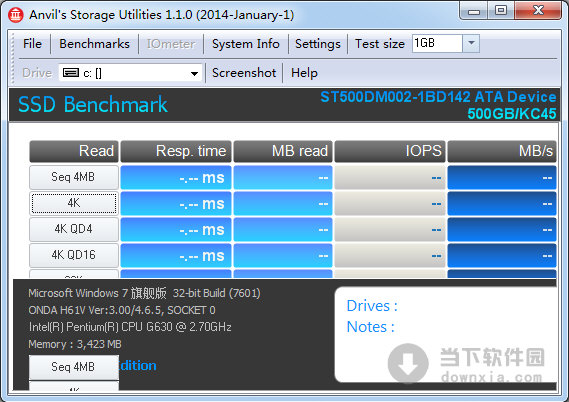Click the 4K QD16 MB read cell
The image size is (569, 402).
[x=283, y=255]
